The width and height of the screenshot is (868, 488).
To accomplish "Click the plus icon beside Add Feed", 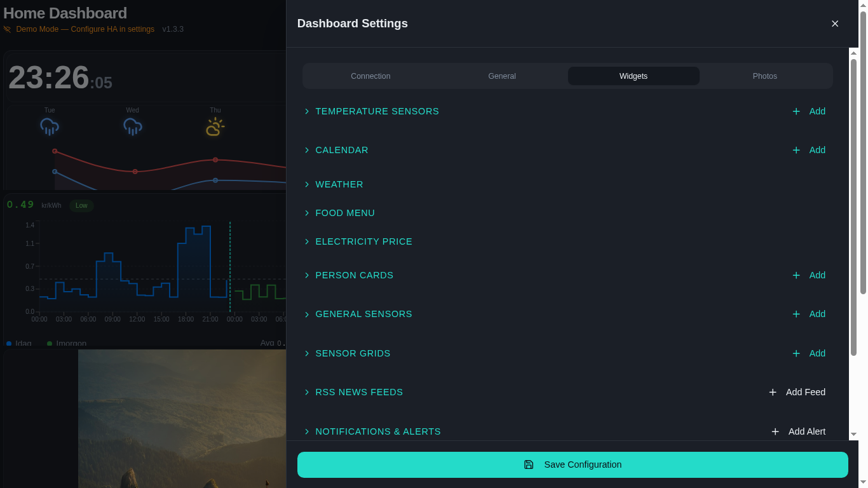I will (x=773, y=392).
